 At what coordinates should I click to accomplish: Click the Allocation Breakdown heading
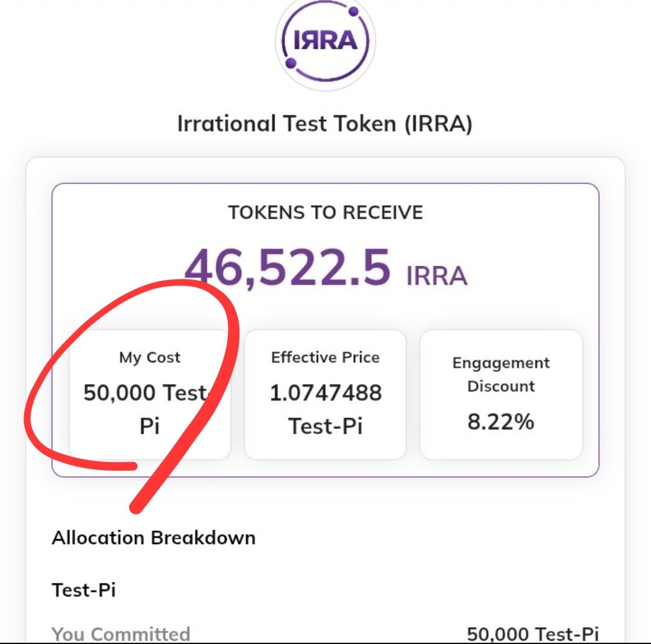tap(154, 537)
